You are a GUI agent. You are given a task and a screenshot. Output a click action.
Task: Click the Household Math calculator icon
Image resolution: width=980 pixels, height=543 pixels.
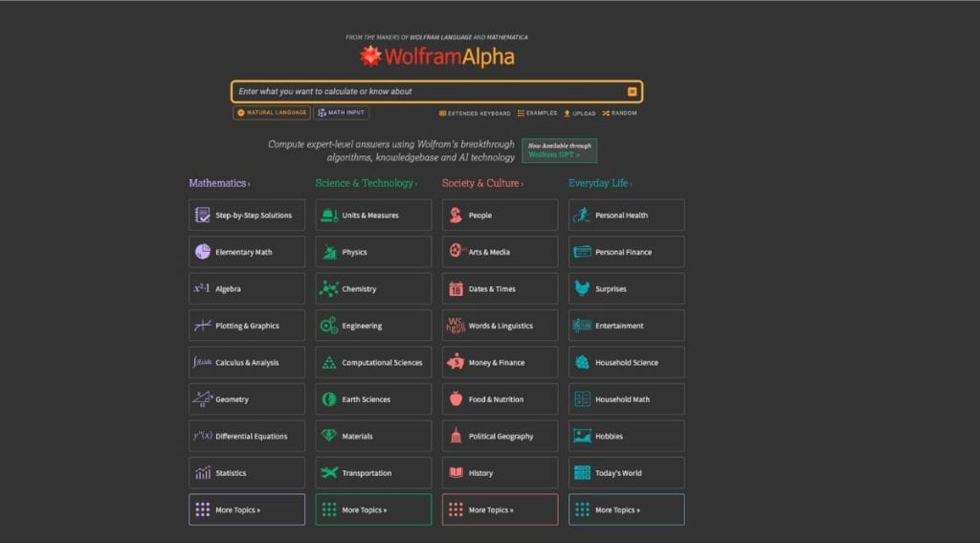coord(582,399)
